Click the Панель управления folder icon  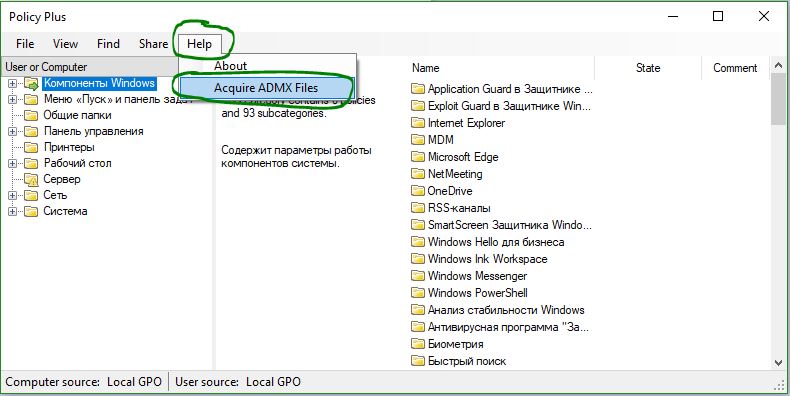(31, 131)
